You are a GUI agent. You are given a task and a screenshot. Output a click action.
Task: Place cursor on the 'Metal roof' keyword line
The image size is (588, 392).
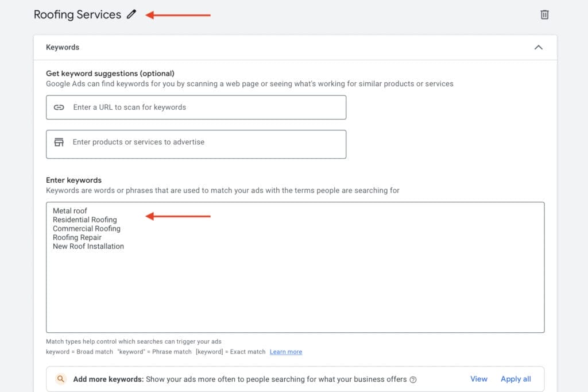70,211
